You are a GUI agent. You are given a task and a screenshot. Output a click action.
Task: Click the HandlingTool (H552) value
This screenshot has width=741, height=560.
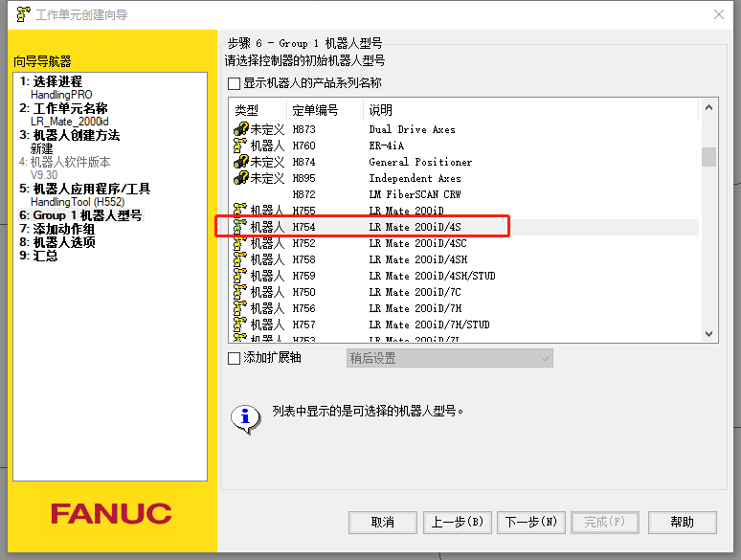(x=78, y=202)
